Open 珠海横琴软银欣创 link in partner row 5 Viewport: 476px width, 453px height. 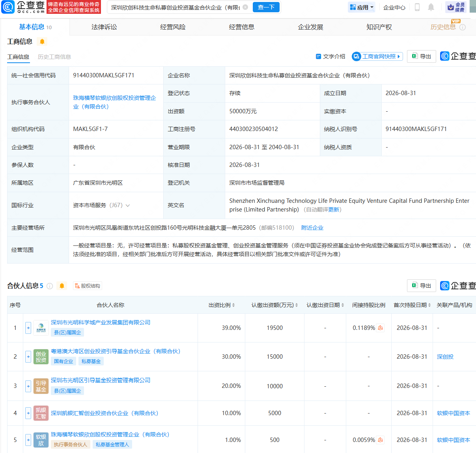[x=110, y=434]
